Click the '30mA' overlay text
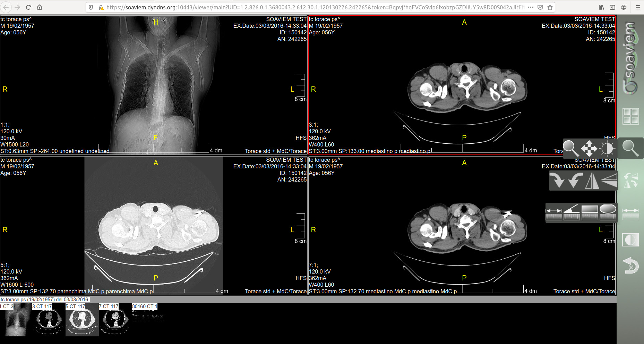This screenshot has width=644, height=344. tap(8, 138)
